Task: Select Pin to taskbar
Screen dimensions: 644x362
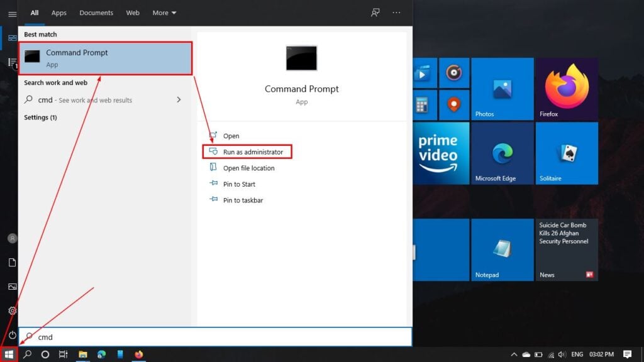Action: point(243,200)
